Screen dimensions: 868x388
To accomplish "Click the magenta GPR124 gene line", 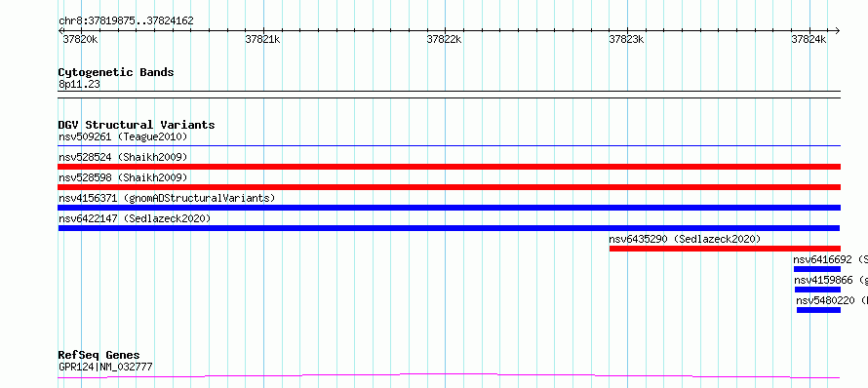I will [x=449, y=376].
